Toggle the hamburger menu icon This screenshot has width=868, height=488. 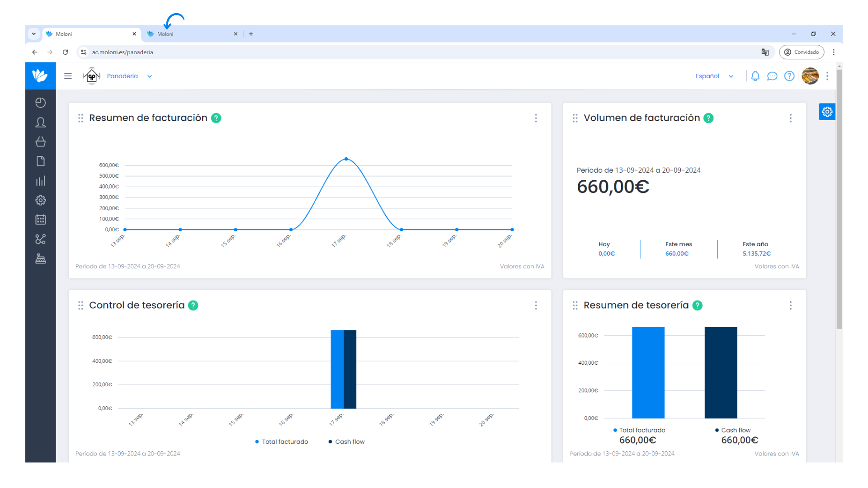click(68, 76)
